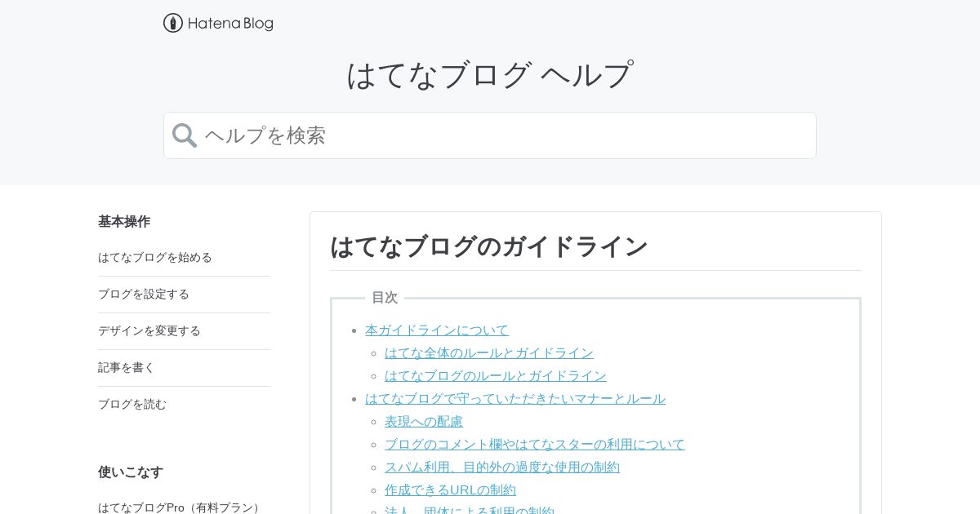The height and width of the screenshot is (514, 980).
Task: Open the Hatena Blog wordmark link
Action: click(230, 24)
